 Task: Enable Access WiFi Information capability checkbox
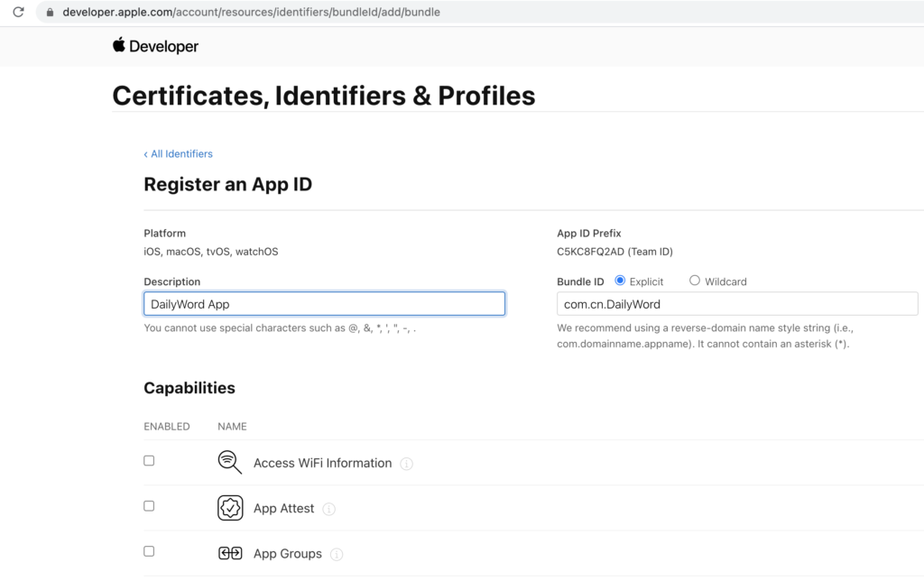click(149, 461)
